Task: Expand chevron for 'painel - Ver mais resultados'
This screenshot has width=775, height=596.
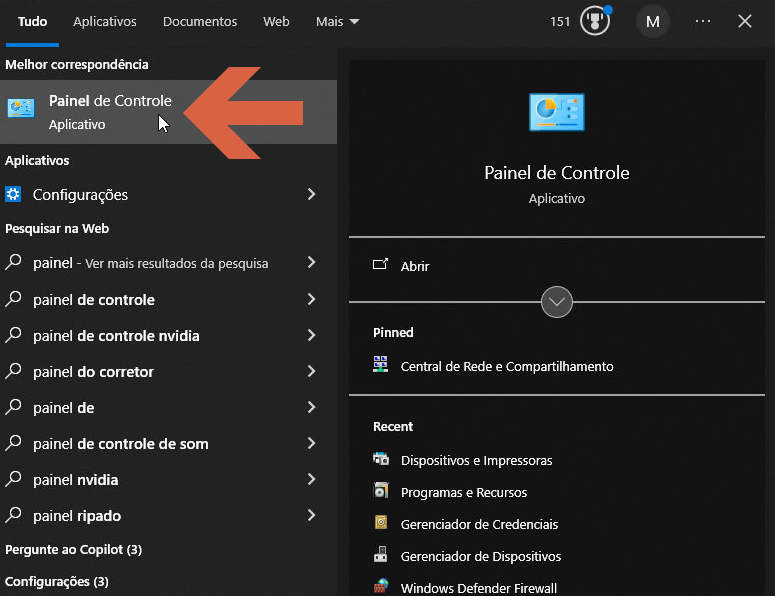Action: (311, 262)
